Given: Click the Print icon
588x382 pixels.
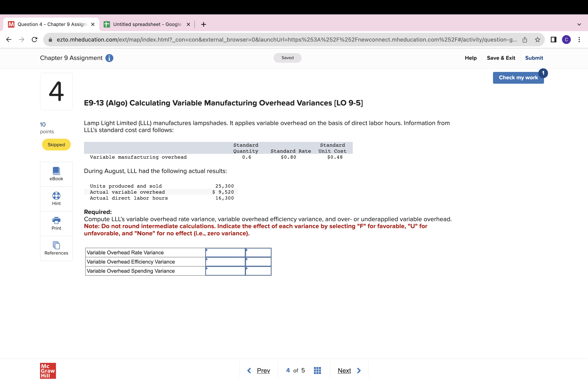Looking at the screenshot, I should (x=56, y=220).
